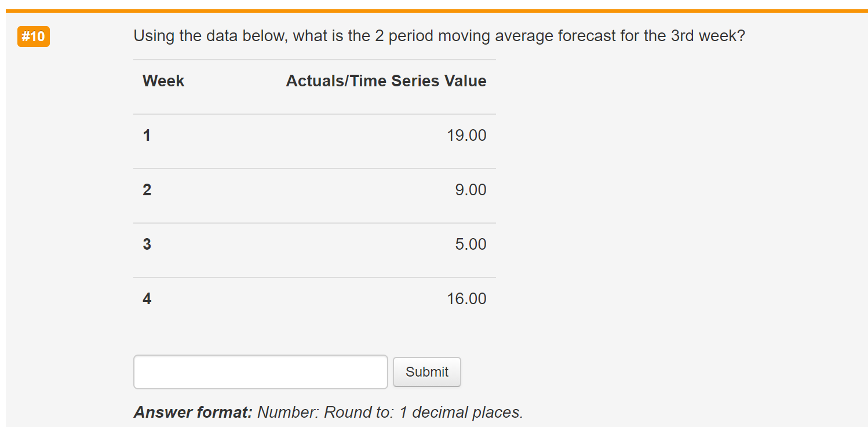This screenshot has width=868, height=427.
Task: Click the value 19.00 in the table
Action: pos(467,135)
